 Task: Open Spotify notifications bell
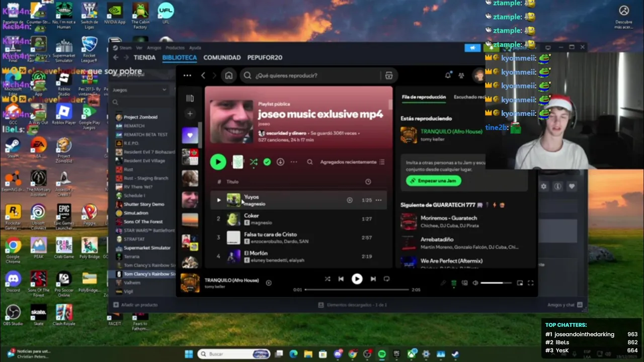[448, 75]
